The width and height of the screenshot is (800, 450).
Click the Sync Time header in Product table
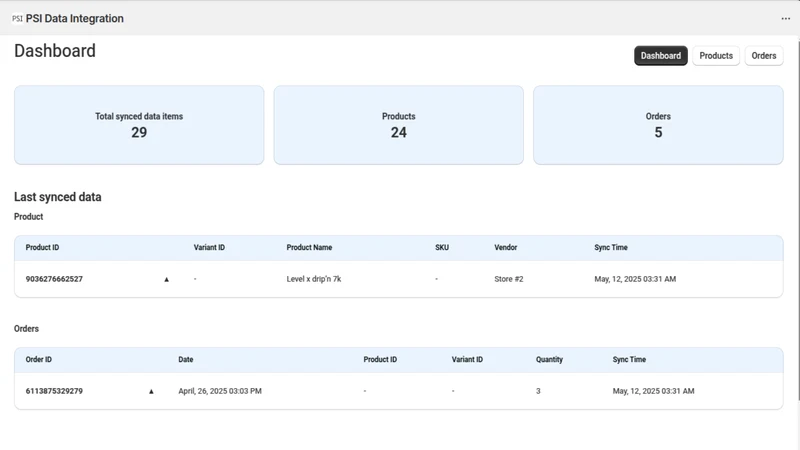point(611,247)
